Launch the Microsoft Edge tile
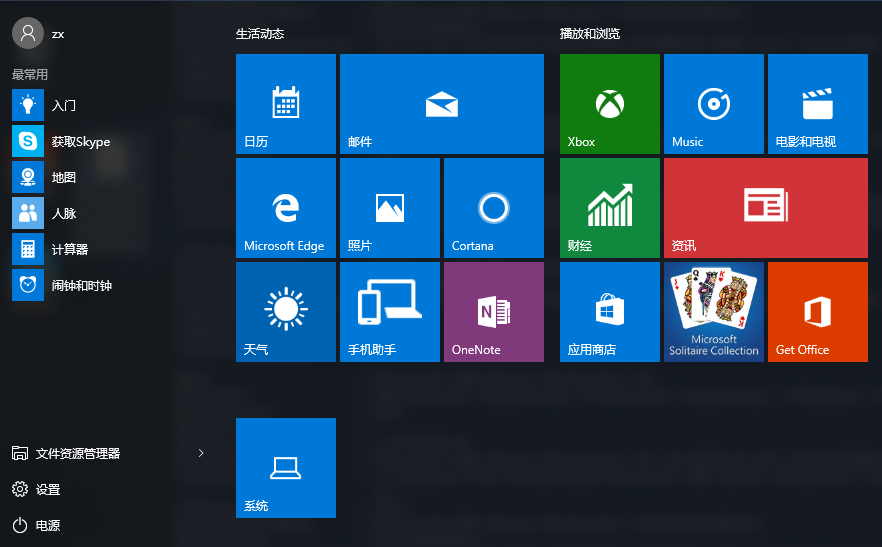 tap(286, 208)
